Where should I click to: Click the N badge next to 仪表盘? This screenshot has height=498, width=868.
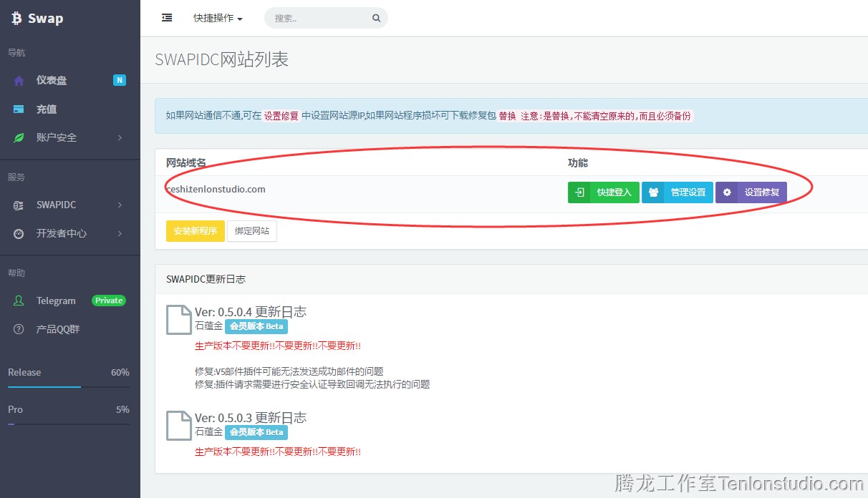point(120,80)
